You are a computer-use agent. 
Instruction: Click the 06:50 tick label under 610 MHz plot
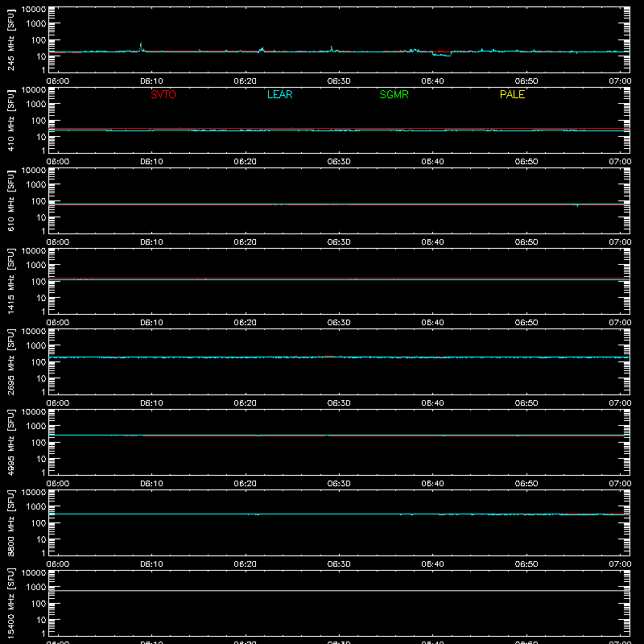pyautogui.click(x=526, y=242)
